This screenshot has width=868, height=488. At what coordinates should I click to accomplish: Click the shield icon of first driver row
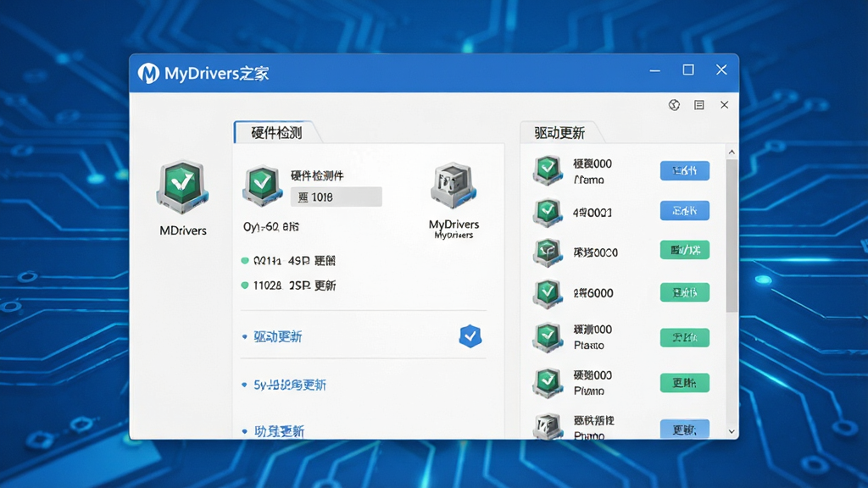pos(548,169)
